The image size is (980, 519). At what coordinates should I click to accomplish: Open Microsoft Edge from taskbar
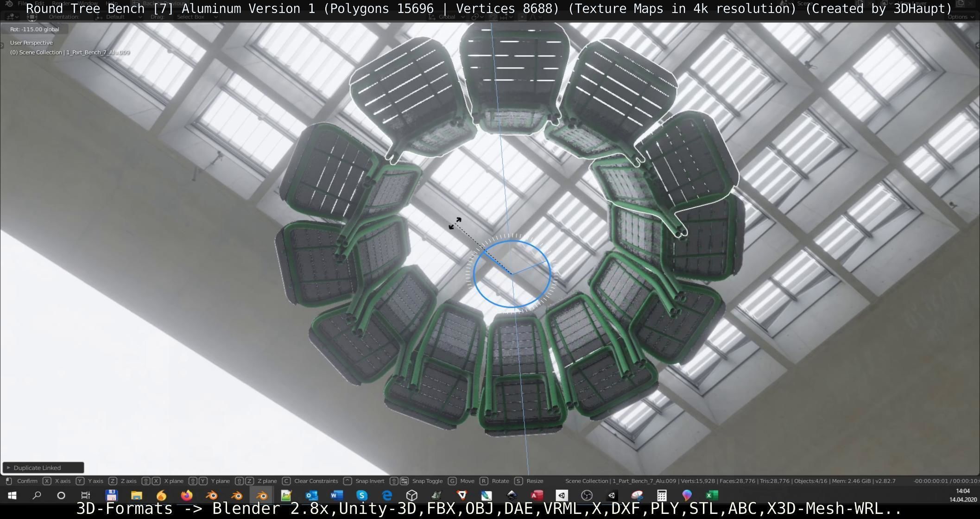[x=387, y=495]
